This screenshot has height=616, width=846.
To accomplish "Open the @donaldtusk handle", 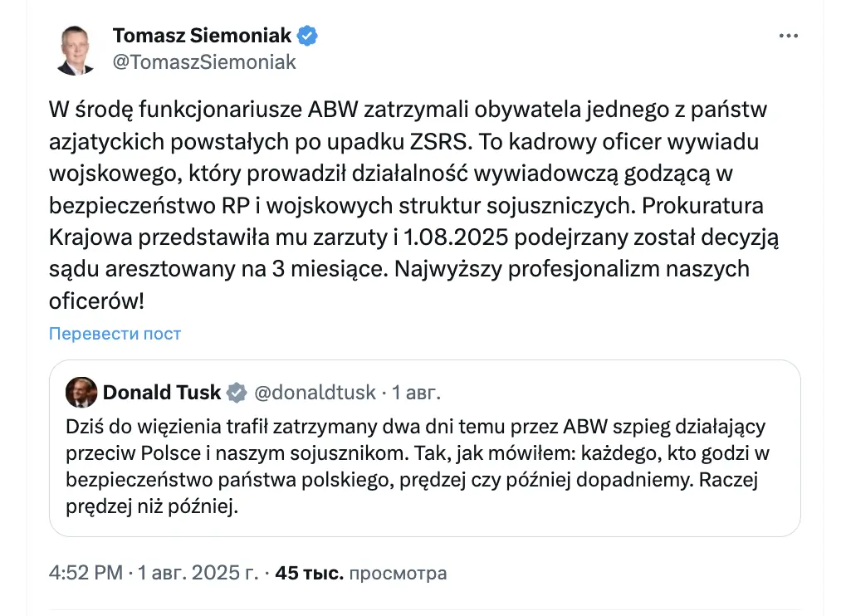I will (315, 392).
